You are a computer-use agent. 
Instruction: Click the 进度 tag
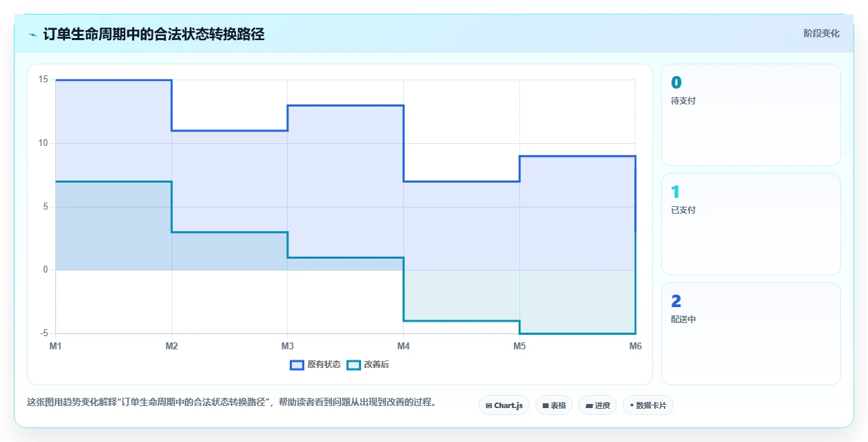pos(598,405)
